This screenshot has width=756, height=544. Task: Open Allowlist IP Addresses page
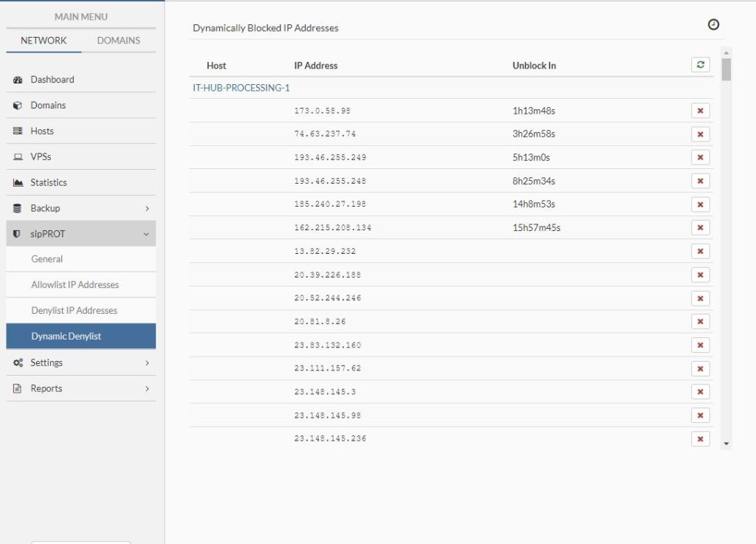coord(75,285)
